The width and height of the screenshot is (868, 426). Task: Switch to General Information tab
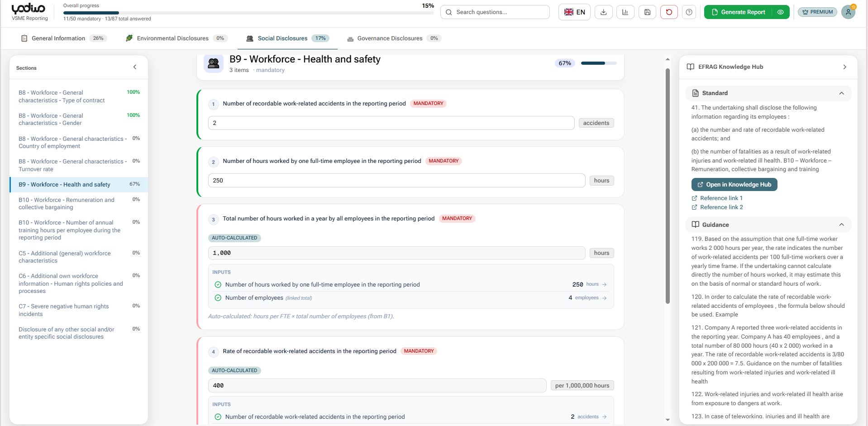point(64,38)
